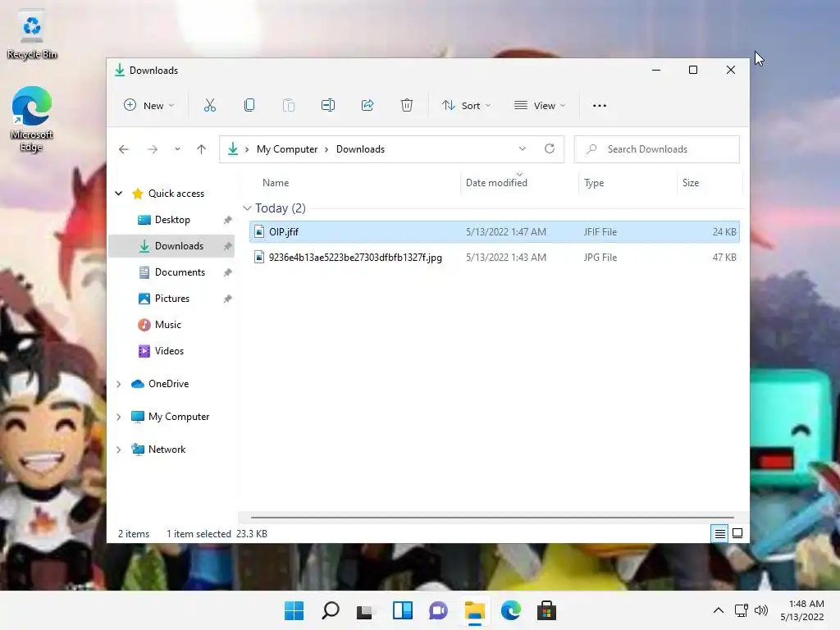
Task: Click the network tray icon
Action: click(741, 610)
